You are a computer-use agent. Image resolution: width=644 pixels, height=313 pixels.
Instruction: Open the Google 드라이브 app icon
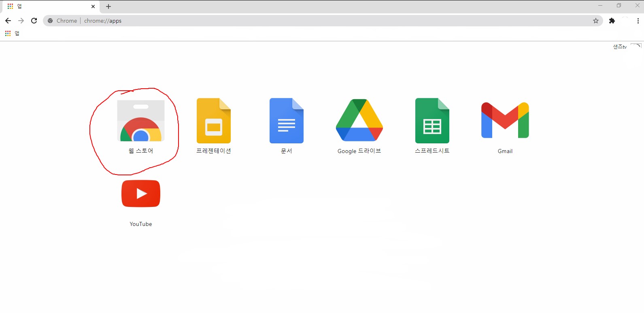[x=359, y=120]
